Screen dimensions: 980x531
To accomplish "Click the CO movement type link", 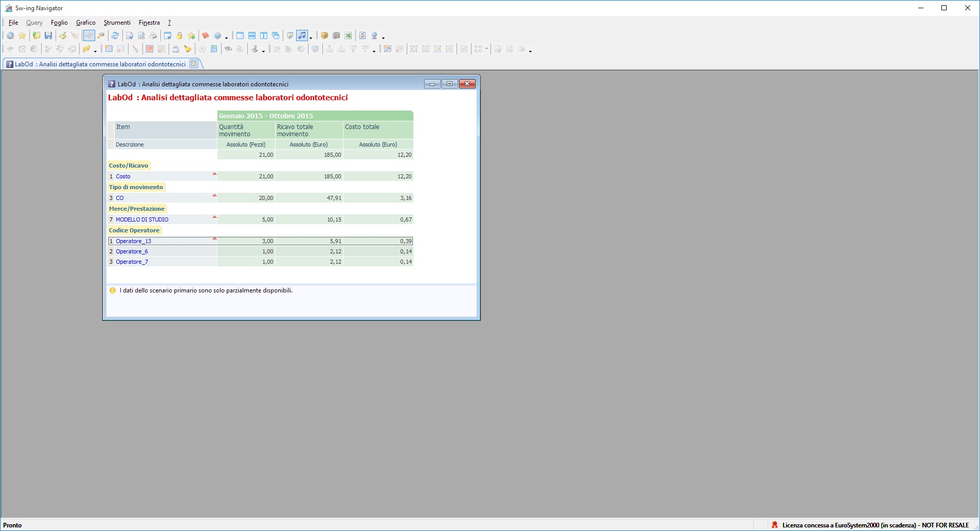I will [120, 198].
